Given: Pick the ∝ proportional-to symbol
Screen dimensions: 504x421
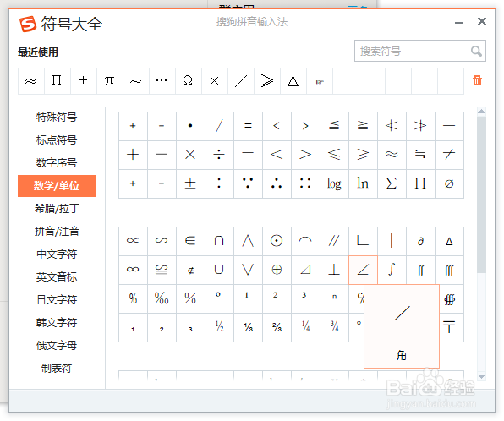Looking at the screenshot, I should (x=133, y=241).
